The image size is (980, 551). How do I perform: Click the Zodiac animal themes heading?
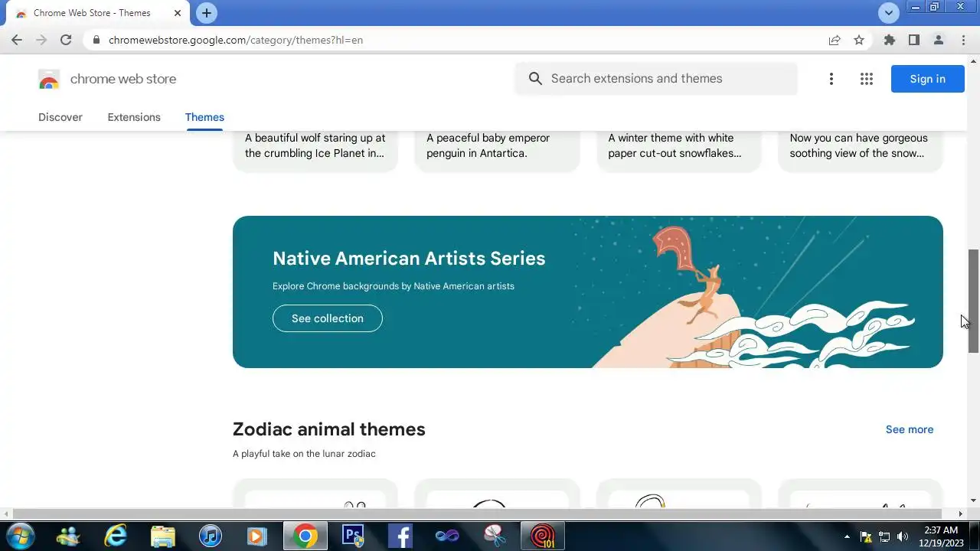click(329, 429)
